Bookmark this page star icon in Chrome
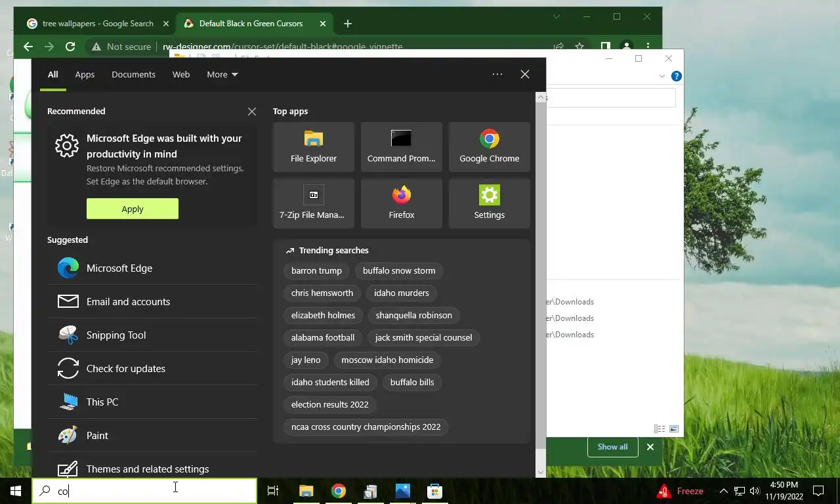This screenshot has width=840, height=504. coord(579,47)
